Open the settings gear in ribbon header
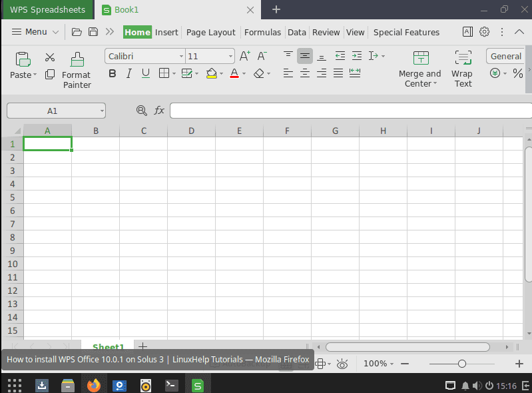This screenshot has height=393, width=532. [484, 32]
